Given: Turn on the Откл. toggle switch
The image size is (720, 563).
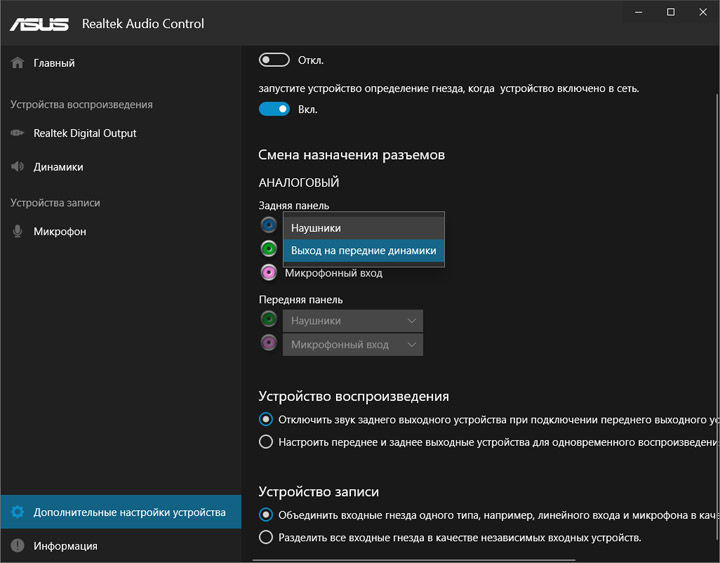Looking at the screenshot, I should point(274,60).
